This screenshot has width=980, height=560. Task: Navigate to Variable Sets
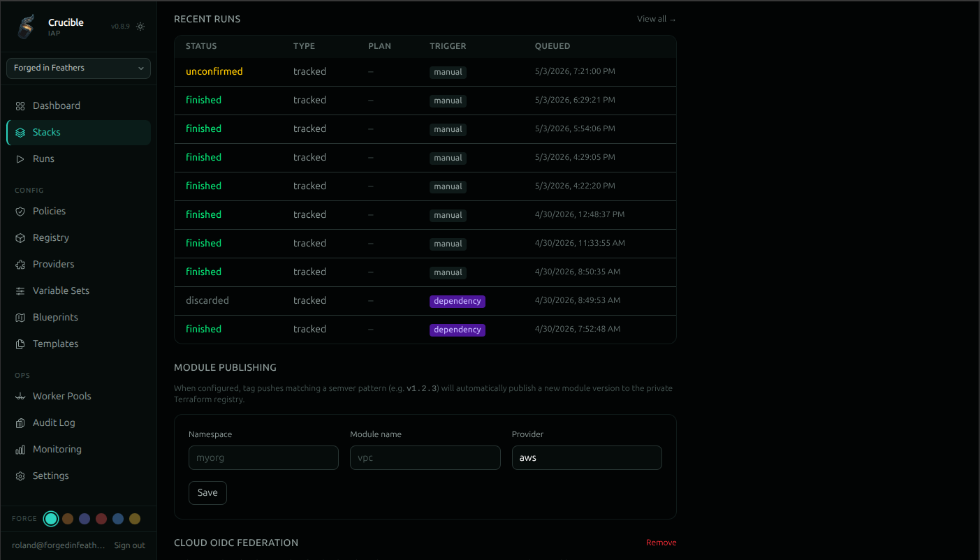[x=78, y=290]
